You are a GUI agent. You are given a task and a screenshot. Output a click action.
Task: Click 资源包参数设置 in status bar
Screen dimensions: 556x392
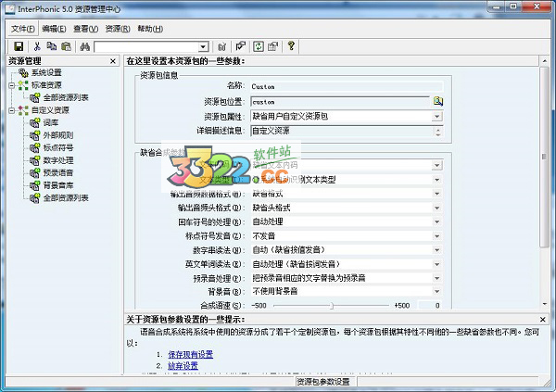(x=323, y=382)
